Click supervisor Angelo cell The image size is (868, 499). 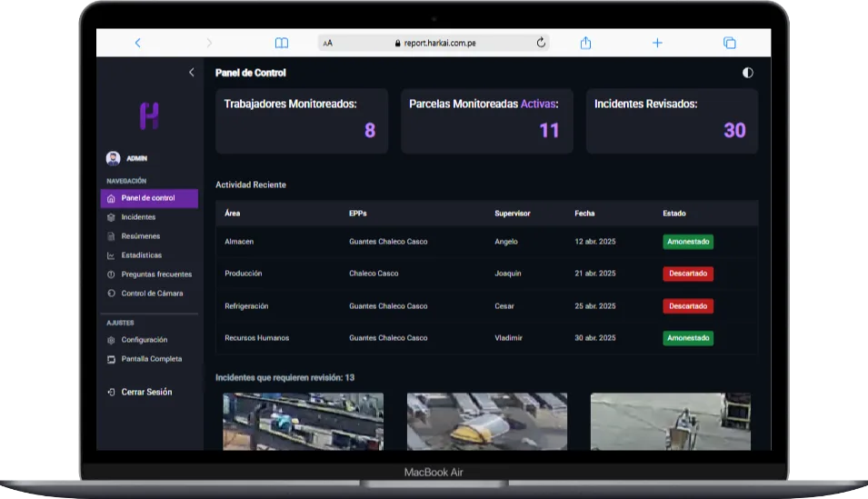click(x=506, y=242)
